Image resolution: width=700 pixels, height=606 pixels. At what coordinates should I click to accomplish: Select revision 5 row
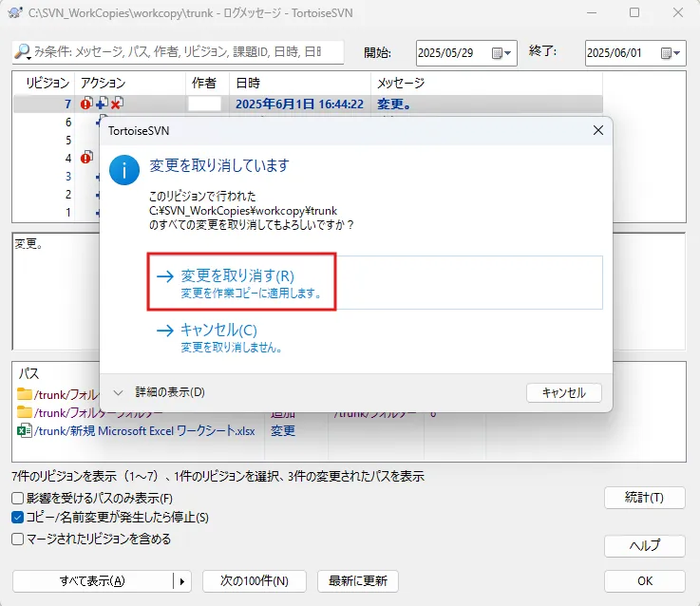click(68, 141)
